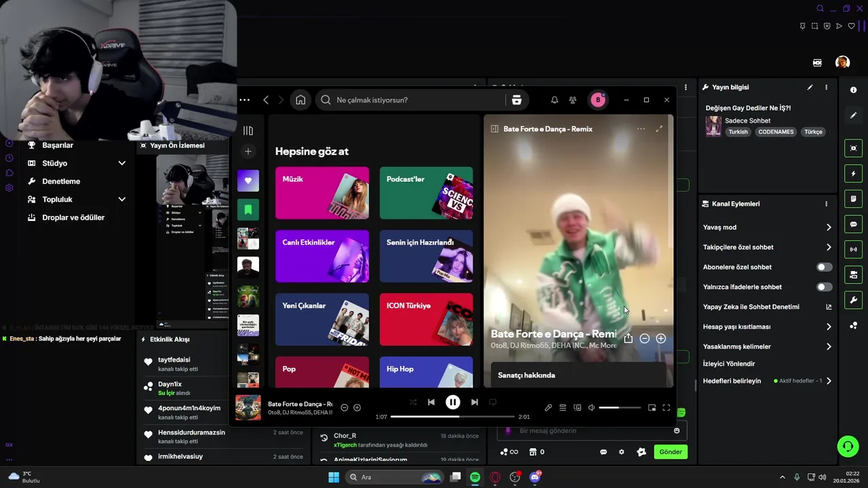Viewport: 868px width, 488px height.
Task: Create a playlist with the plus icon
Action: point(248,151)
